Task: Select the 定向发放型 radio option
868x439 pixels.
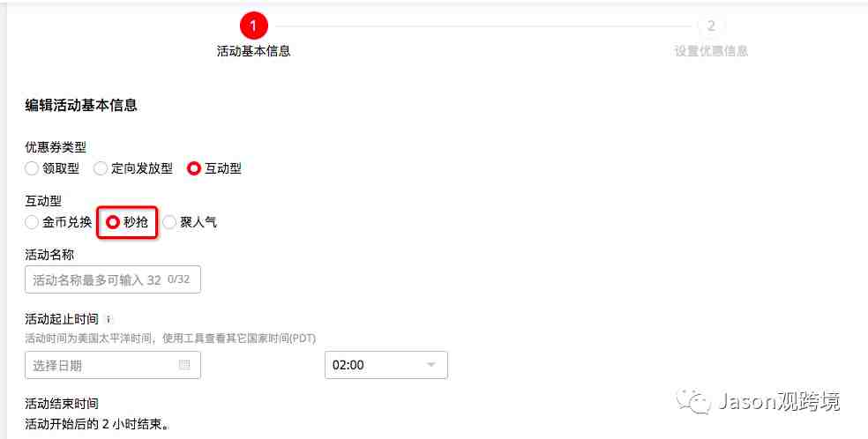Action: [101, 168]
